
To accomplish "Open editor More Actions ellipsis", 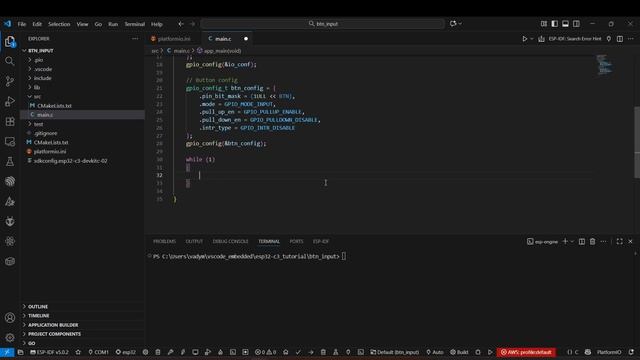I will click(x=631, y=39).
